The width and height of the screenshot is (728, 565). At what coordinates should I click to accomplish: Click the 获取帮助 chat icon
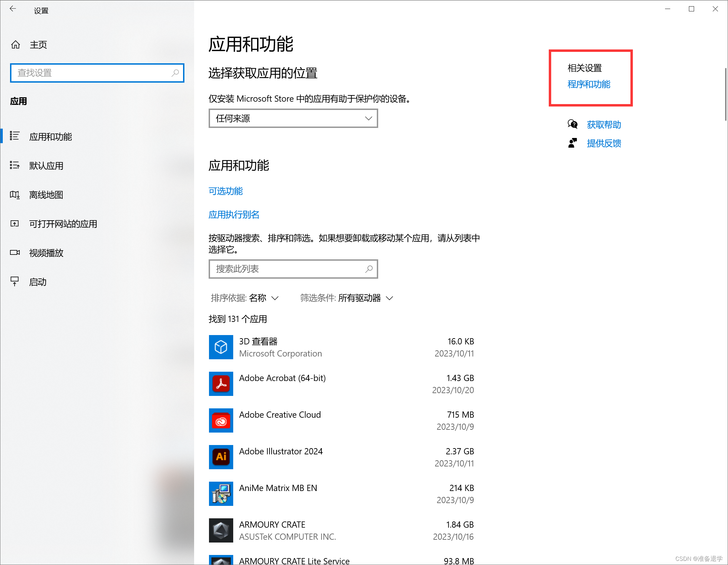(573, 124)
